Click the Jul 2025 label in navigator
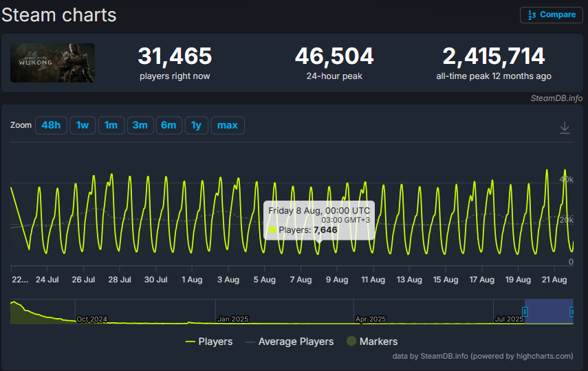This screenshot has width=588, height=371. pyautogui.click(x=509, y=319)
